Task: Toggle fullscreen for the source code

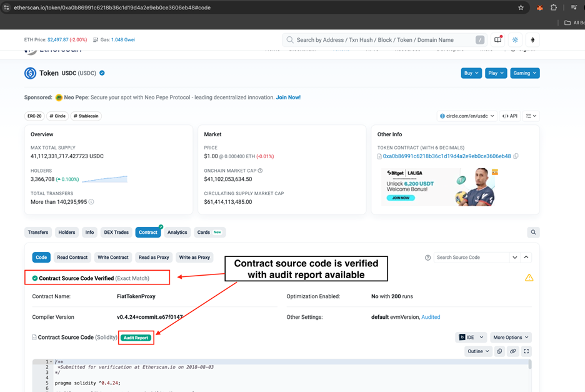Action: pos(526,351)
